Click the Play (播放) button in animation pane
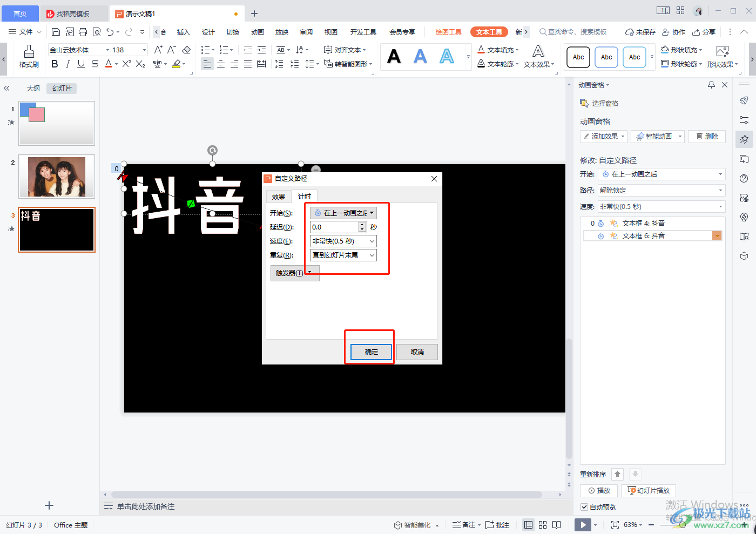 (x=599, y=490)
